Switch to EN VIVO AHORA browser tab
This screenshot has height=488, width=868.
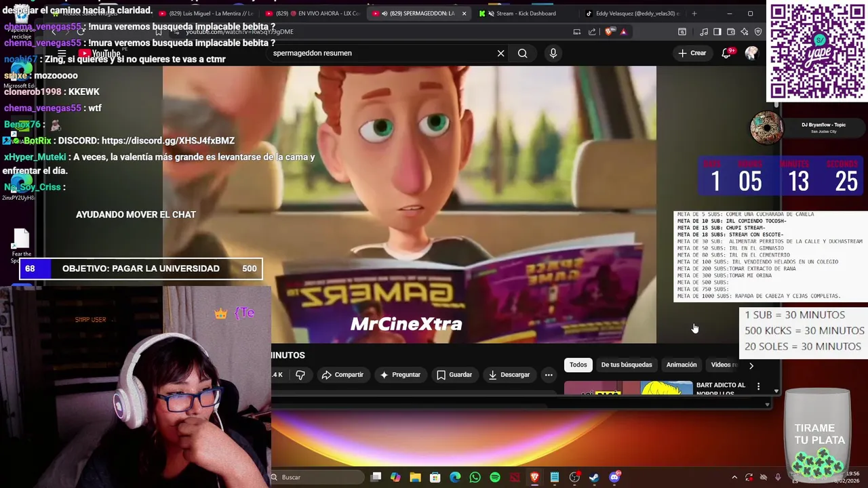coord(313,14)
